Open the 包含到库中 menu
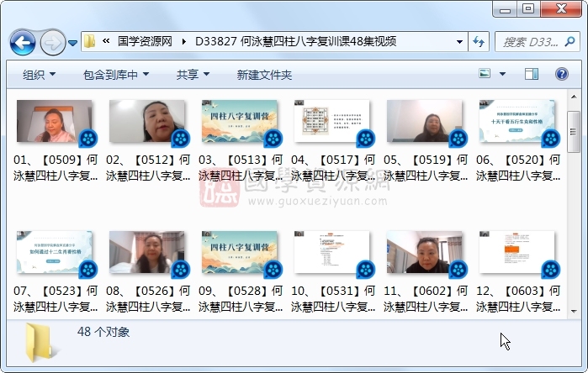Screen dimensions: 588x373 click(116, 75)
